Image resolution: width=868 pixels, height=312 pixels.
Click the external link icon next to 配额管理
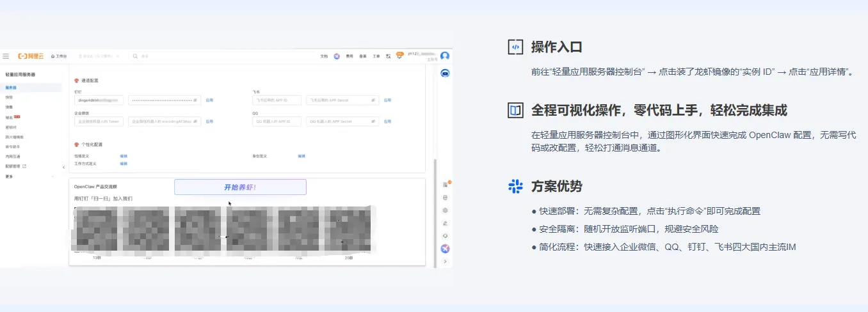pyautogui.click(x=24, y=166)
